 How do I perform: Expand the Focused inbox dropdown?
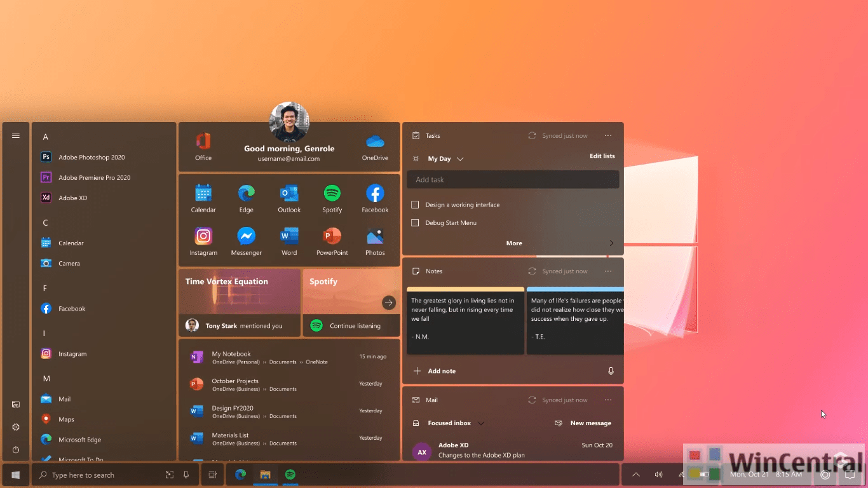coord(481,423)
